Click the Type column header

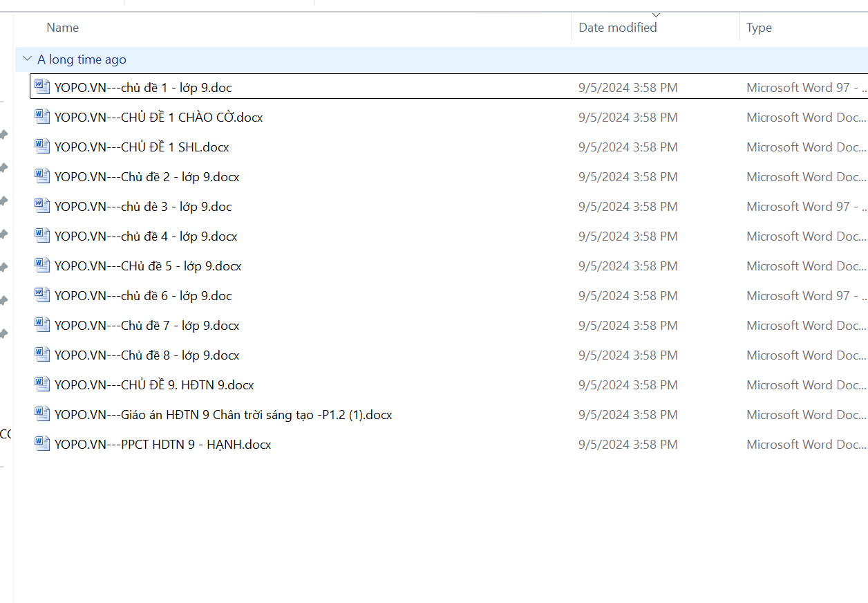tap(759, 28)
